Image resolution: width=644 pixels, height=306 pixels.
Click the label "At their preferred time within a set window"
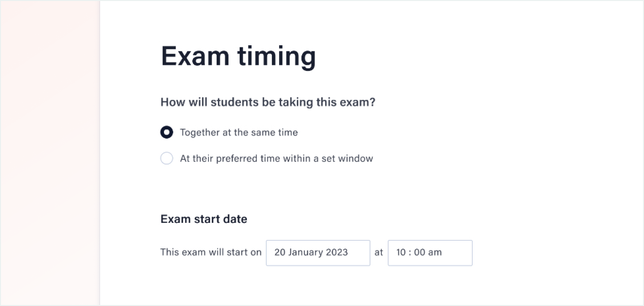click(x=276, y=158)
